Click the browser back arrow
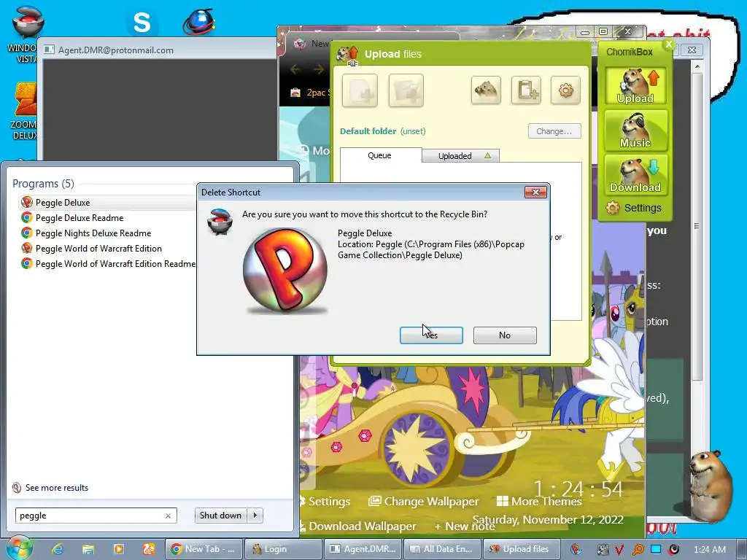This screenshot has height=560, width=747. (x=295, y=69)
